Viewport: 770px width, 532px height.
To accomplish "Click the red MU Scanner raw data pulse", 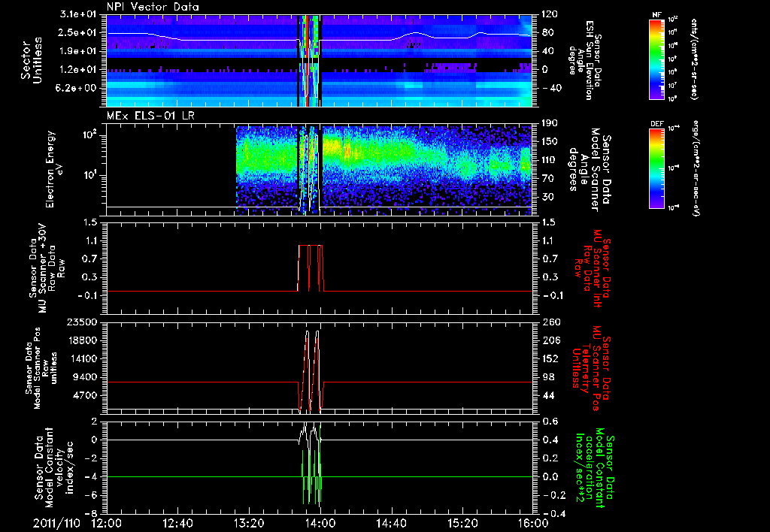I will [x=311, y=268].
